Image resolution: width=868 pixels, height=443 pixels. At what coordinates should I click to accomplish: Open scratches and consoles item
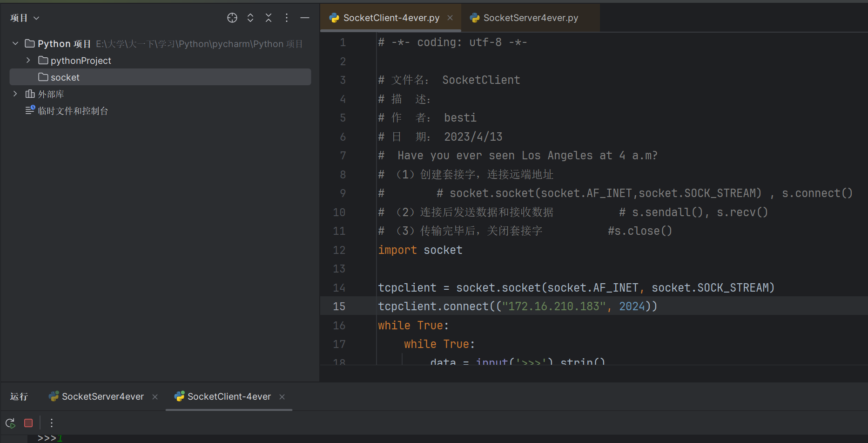73,111
